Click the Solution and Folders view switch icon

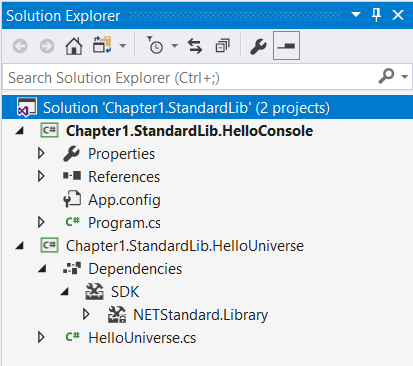[103, 45]
